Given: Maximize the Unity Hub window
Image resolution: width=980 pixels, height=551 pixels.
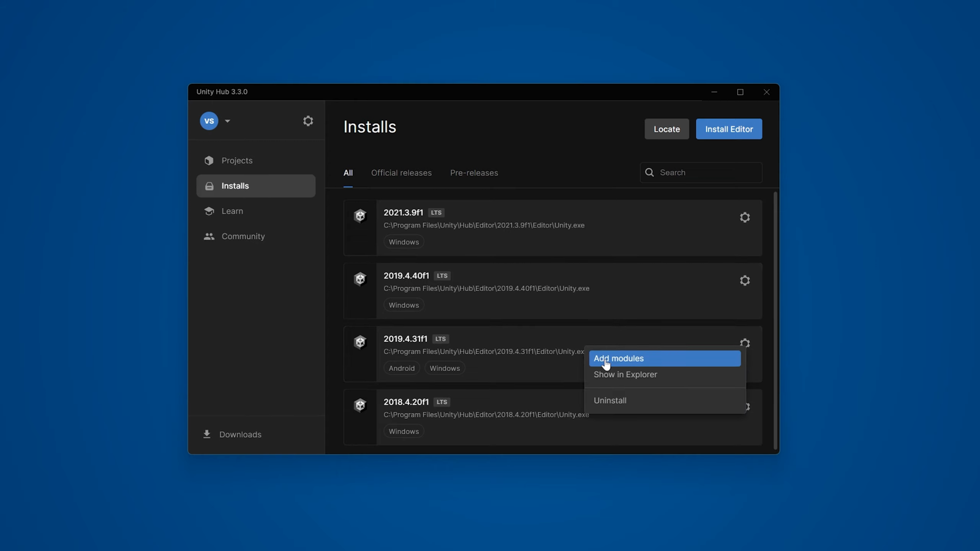Looking at the screenshot, I should 740,92.
